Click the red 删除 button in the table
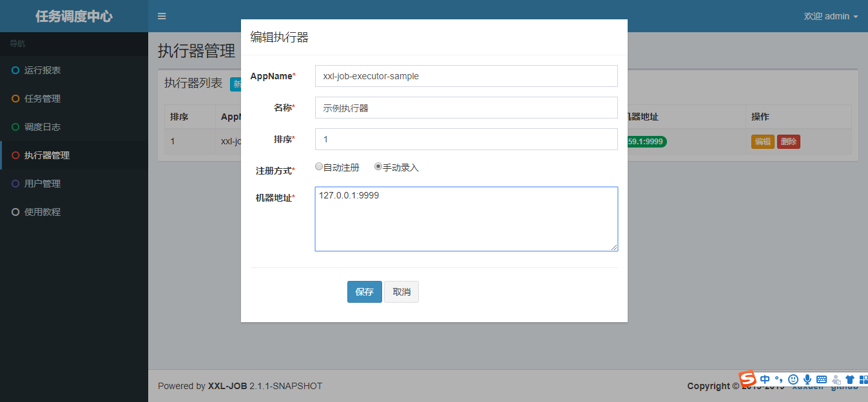Viewport: 868px width, 402px height. click(x=788, y=141)
